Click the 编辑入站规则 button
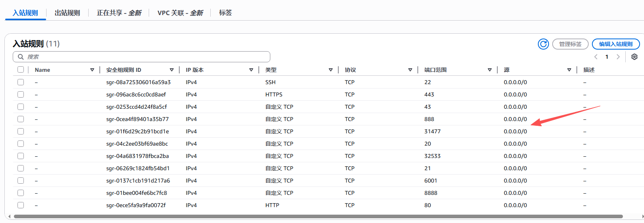 [615, 44]
